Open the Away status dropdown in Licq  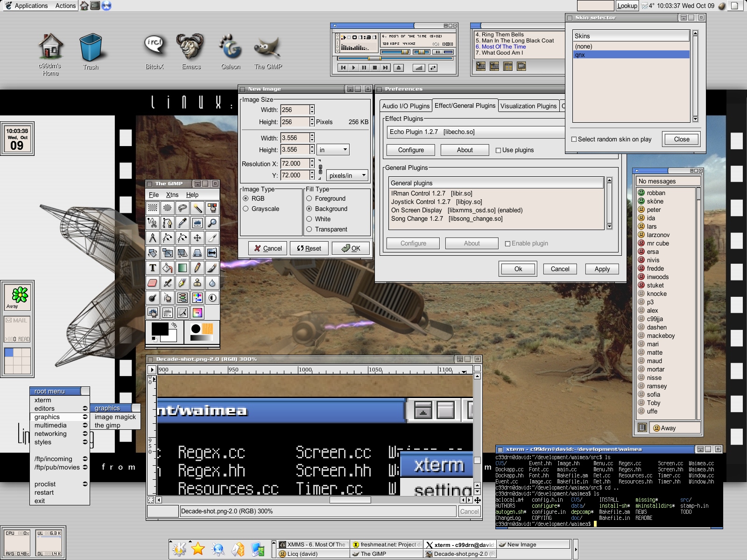[675, 428]
